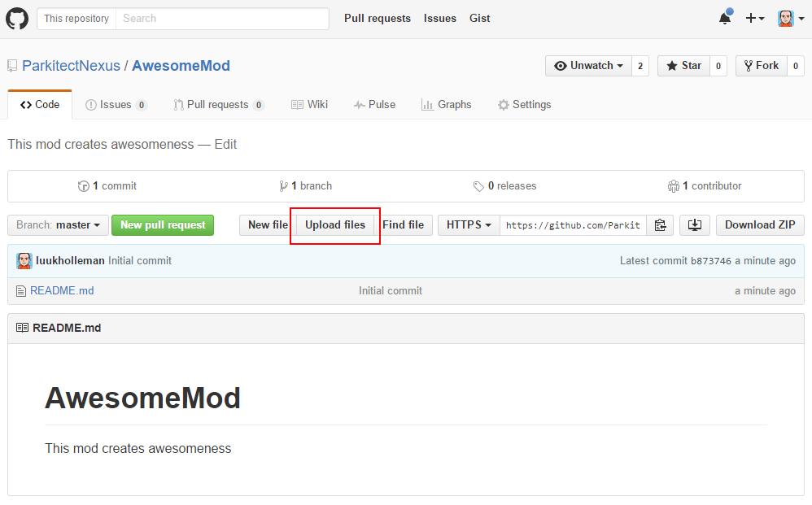Click the watchers count 2
The height and width of the screenshot is (505, 812).
[x=640, y=66]
